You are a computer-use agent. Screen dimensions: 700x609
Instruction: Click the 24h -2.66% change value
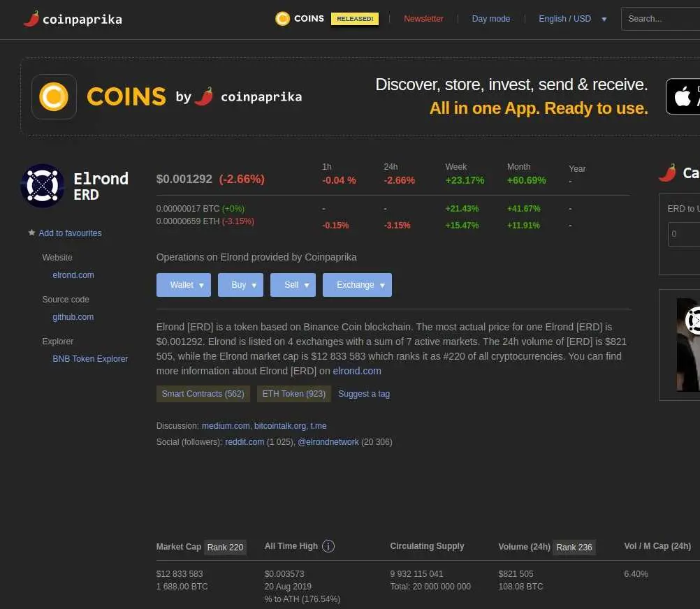click(x=399, y=180)
